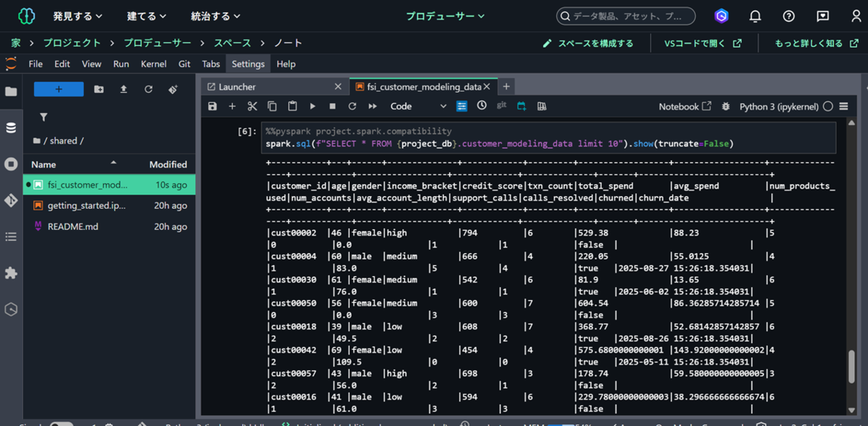Expand the 建てる dropdown menu
The width and height of the screenshot is (868, 426).
[x=147, y=16]
